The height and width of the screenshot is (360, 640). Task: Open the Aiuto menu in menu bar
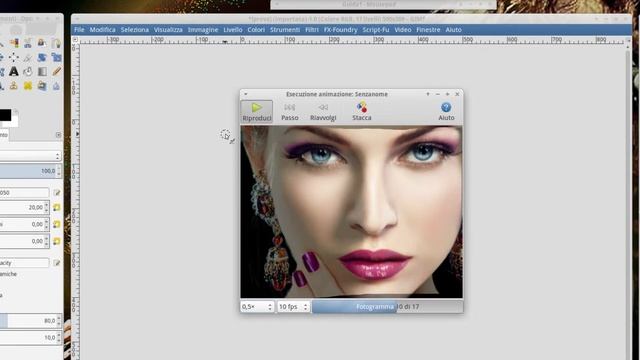pos(453,30)
